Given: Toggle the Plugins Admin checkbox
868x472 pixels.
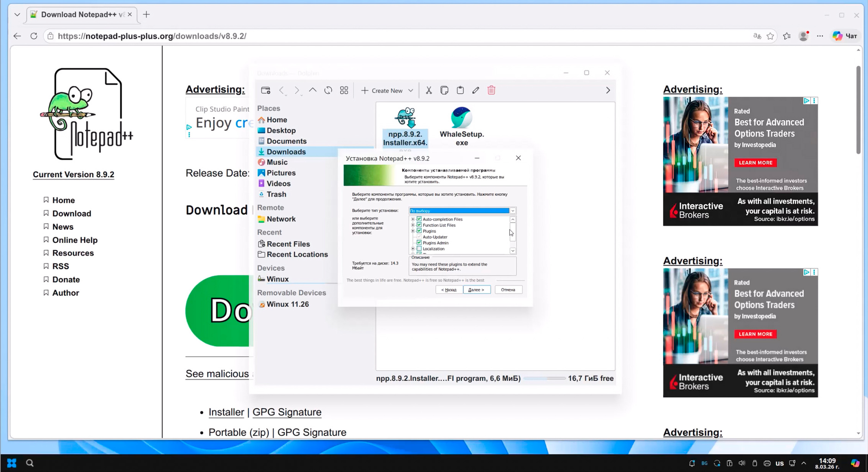Looking at the screenshot, I should pyautogui.click(x=419, y=242).
